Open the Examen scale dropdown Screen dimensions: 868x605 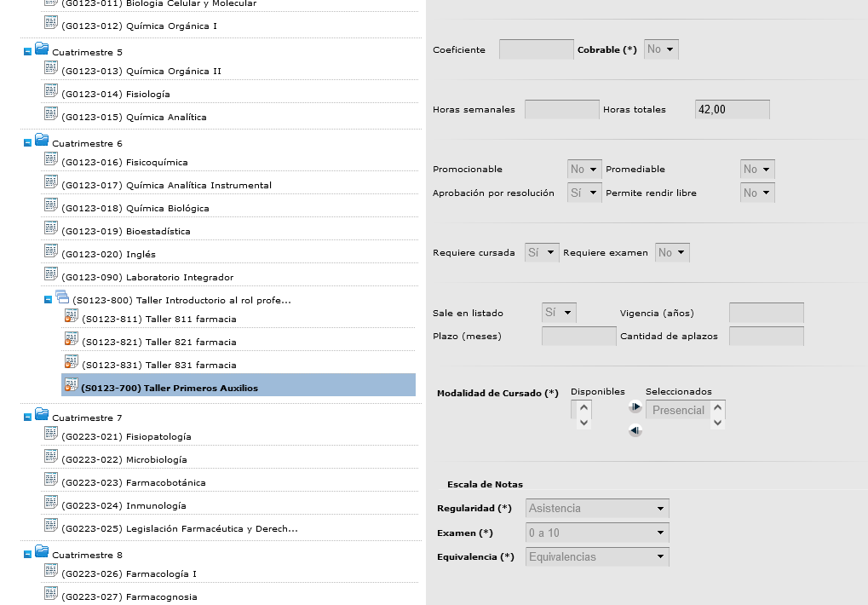tap(597, 533)
